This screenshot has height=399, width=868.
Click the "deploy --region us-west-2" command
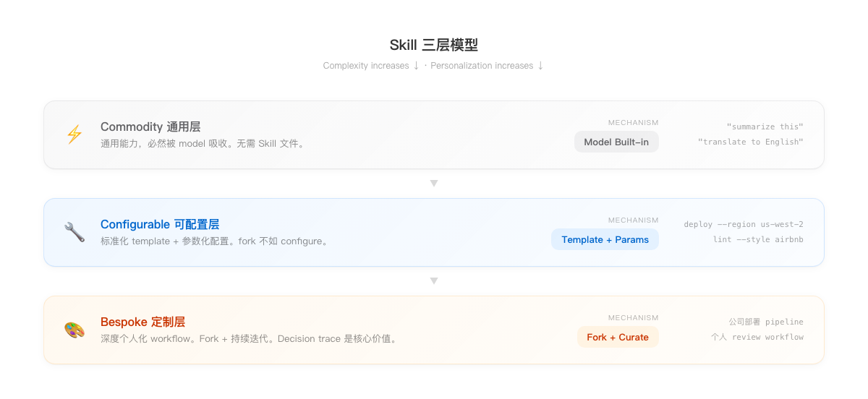[743, 224]
